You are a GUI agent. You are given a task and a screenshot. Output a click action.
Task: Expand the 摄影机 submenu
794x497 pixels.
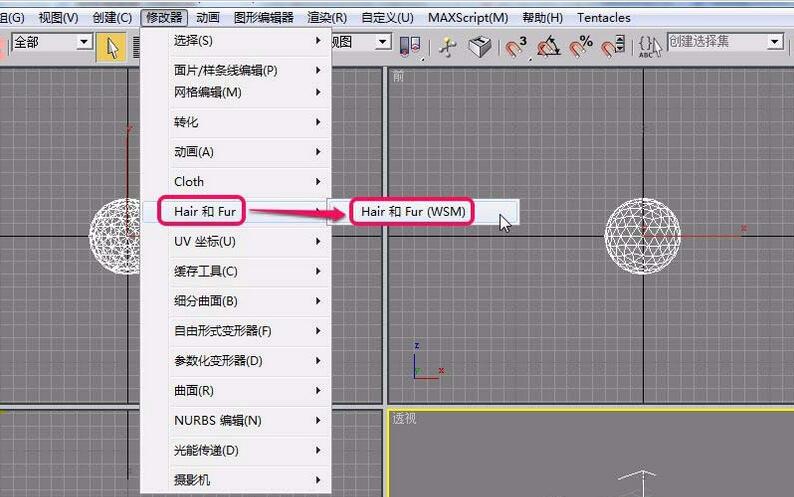236,480
